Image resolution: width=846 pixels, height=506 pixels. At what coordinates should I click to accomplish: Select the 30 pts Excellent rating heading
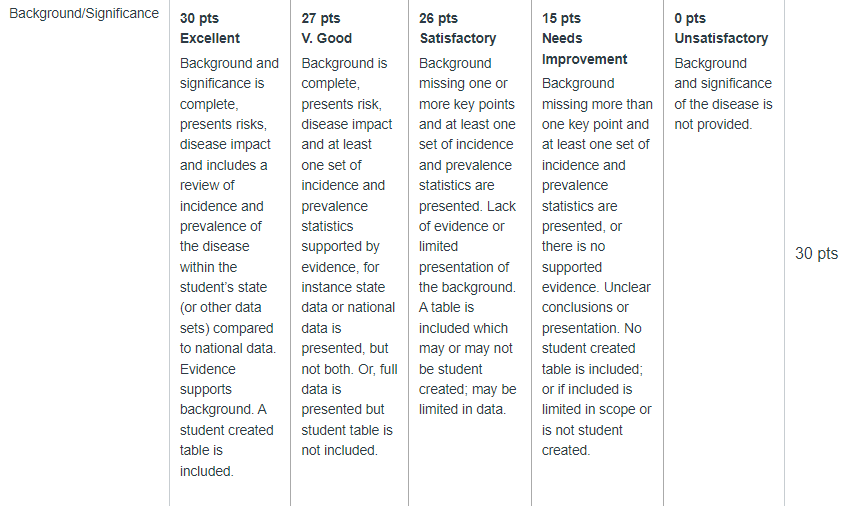(x=210, y=28)
